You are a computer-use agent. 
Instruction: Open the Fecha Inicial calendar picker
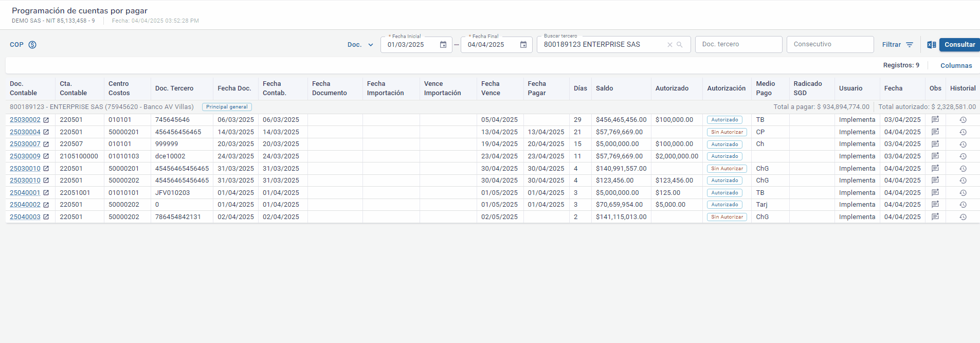[x=443, y=45]
